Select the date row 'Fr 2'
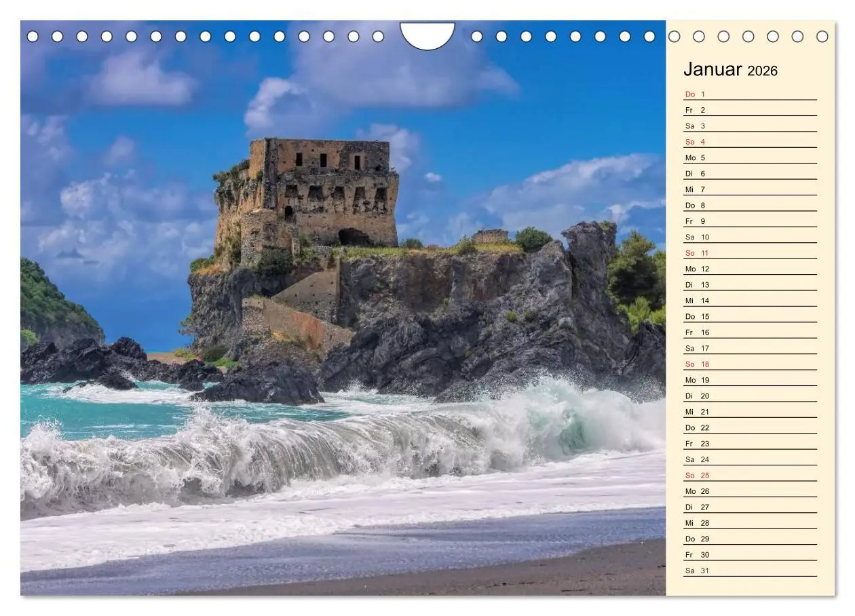This screenshot has height=616, width=855. coord(750,110)
